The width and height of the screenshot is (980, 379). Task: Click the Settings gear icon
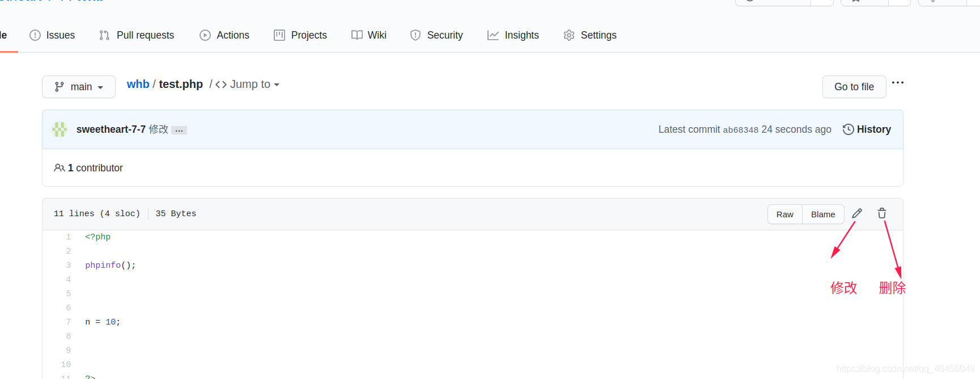tap(569, 35)
